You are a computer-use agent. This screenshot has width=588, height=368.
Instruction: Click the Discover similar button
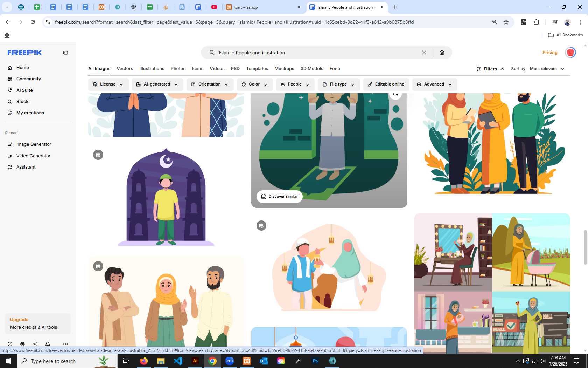280,197
